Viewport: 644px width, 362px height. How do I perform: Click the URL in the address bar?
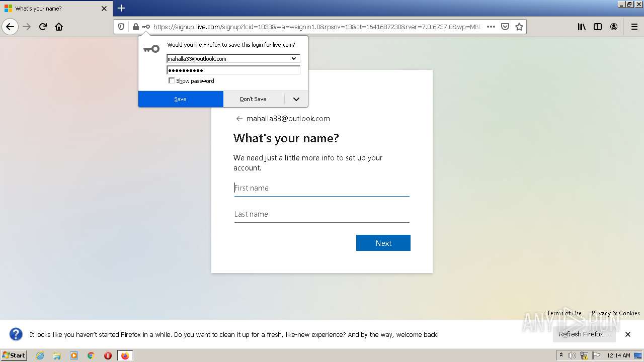click(317, 27)
